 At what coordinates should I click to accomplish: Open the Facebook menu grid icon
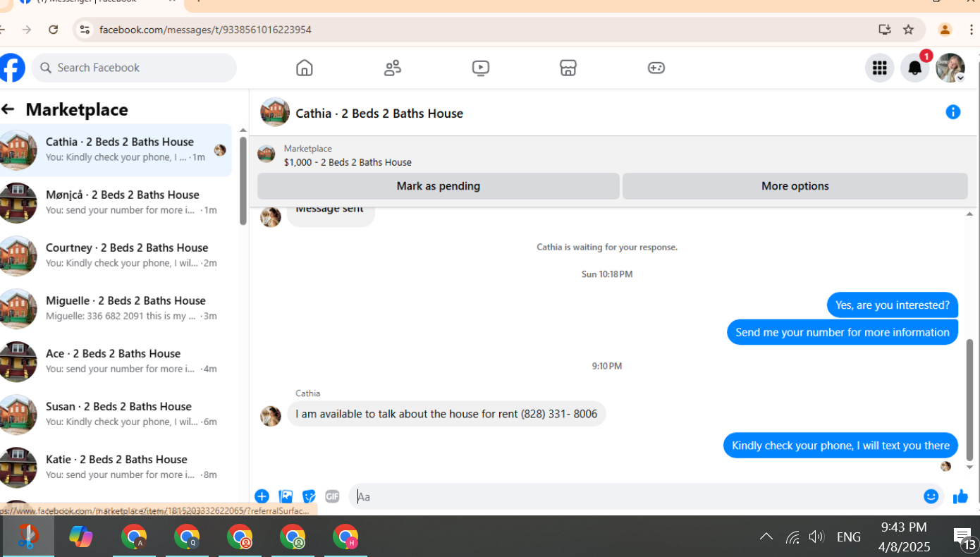pos(879,68)
